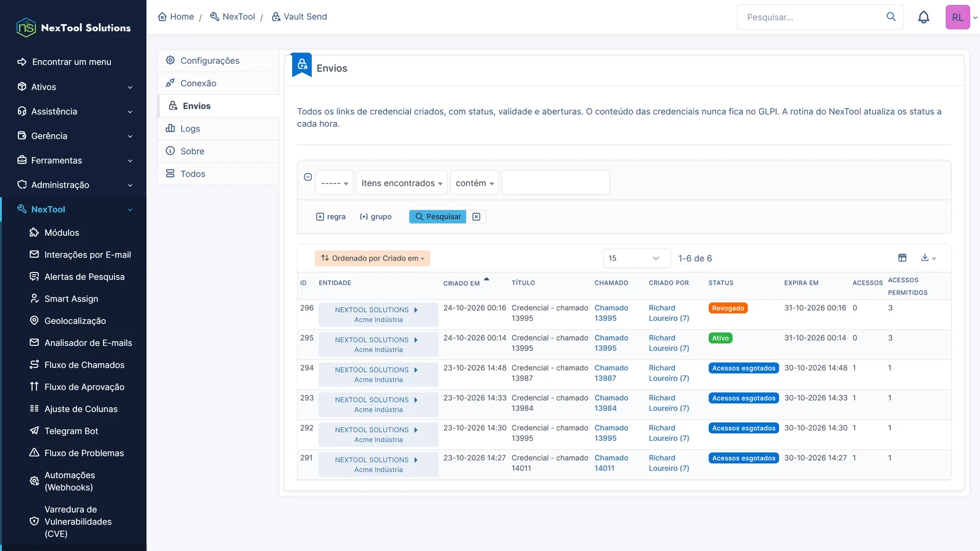Open Geolocalização in the sidebar
This screenshot has height=551, width=980.
[x=75, y=321]
